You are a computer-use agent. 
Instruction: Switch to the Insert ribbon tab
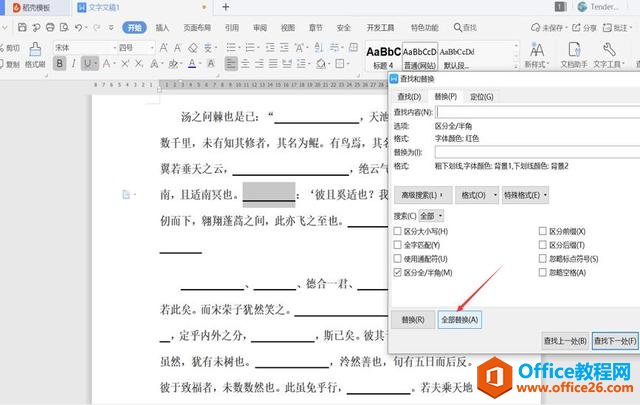(162, 28)
